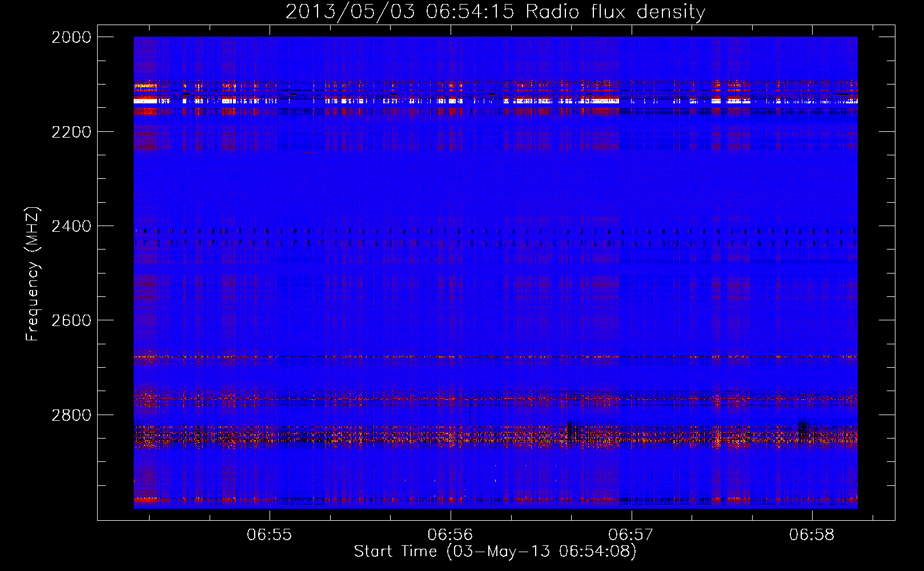Click the 2600 frequency axis label

click(x=71, y=320)
